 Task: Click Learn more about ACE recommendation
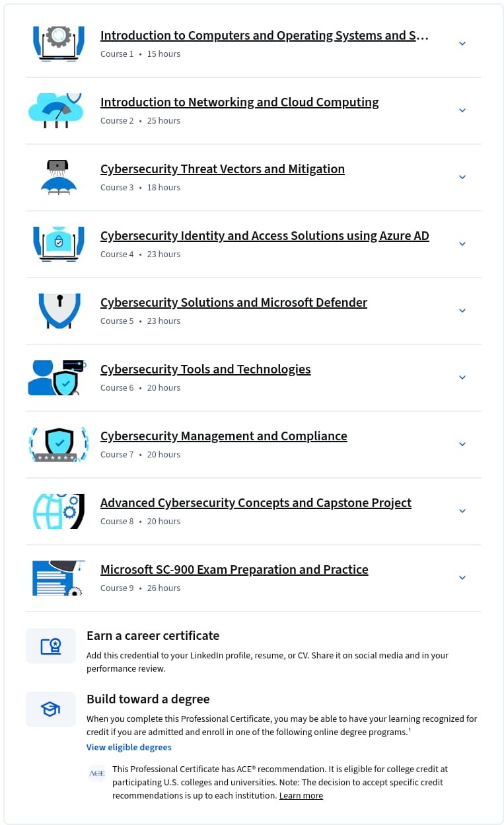pos(301,796)
